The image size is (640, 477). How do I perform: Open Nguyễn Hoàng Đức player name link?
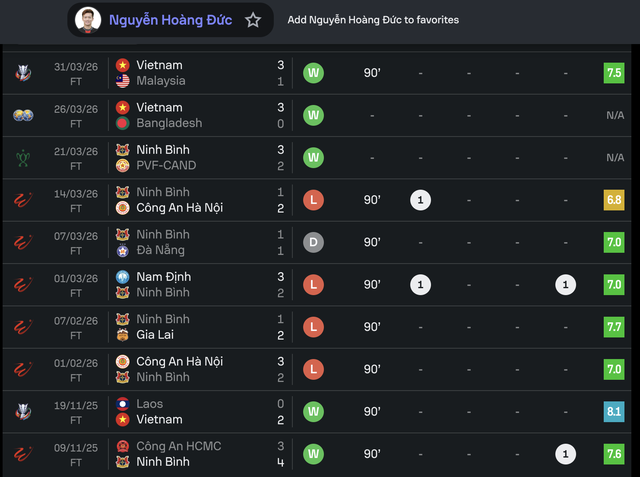pyautogui.click(x=169, y=20)
